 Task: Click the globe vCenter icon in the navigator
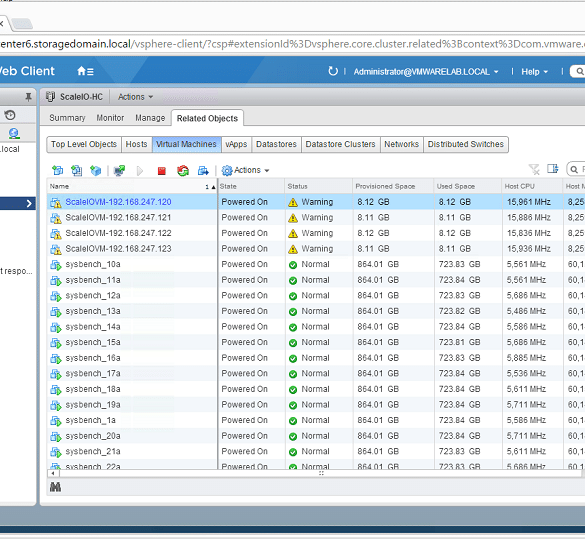(x=14, y=133)
